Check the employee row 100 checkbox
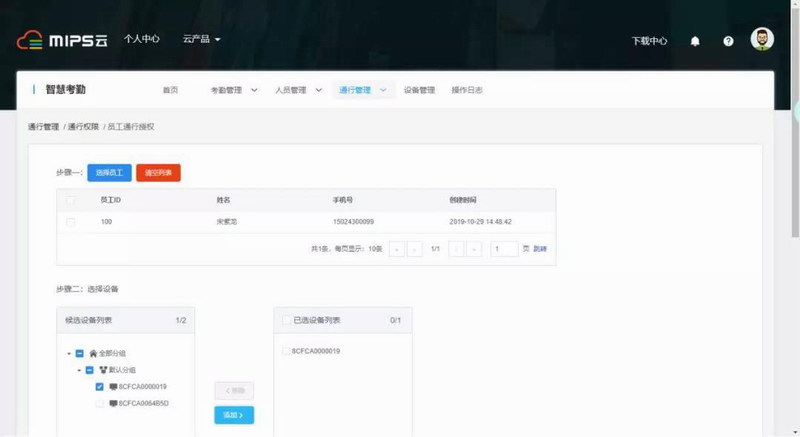Screen dimensions: 800x437 (70, 221)
